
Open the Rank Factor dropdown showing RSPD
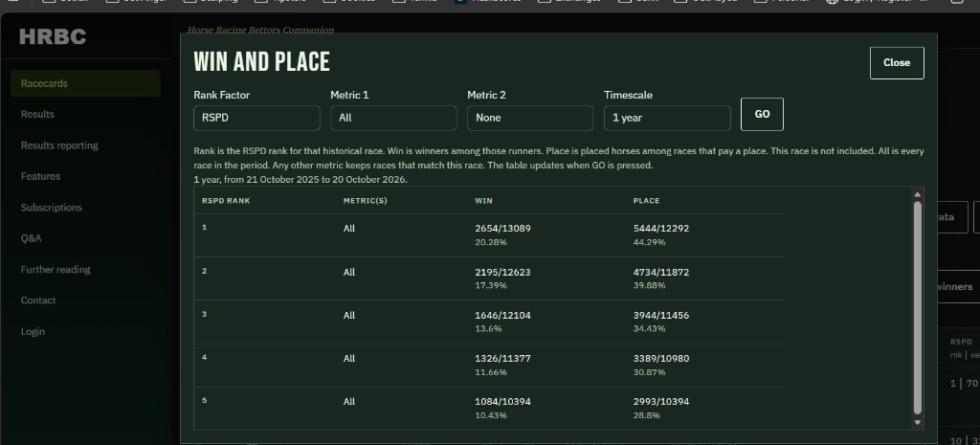256,118
